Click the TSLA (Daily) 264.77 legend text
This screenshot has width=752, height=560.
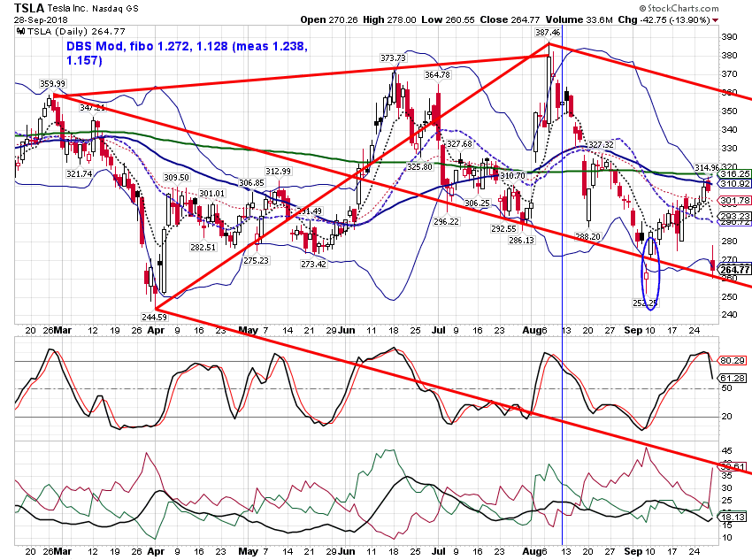point(76,32)
